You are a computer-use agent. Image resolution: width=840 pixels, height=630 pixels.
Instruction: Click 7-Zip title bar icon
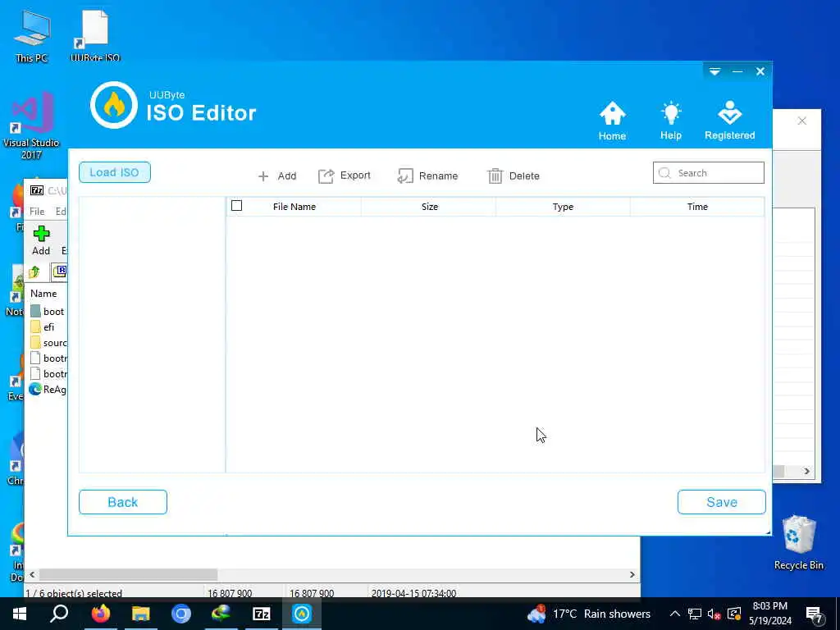coord(37,190)
